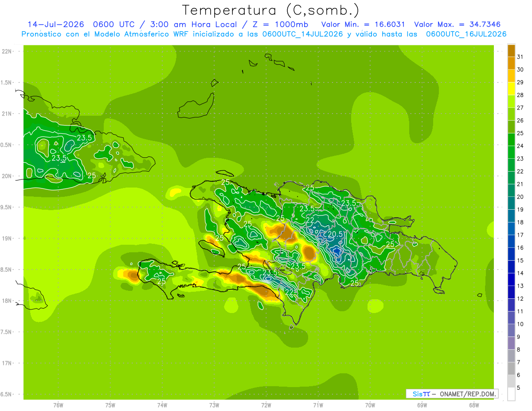Select the teal swatch between 19 and 20

511,203
